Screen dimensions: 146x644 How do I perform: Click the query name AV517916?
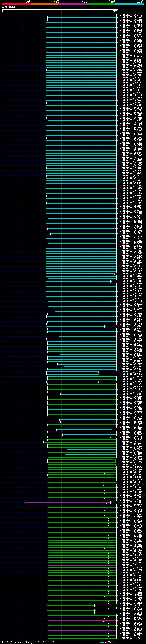pos(8,8)
